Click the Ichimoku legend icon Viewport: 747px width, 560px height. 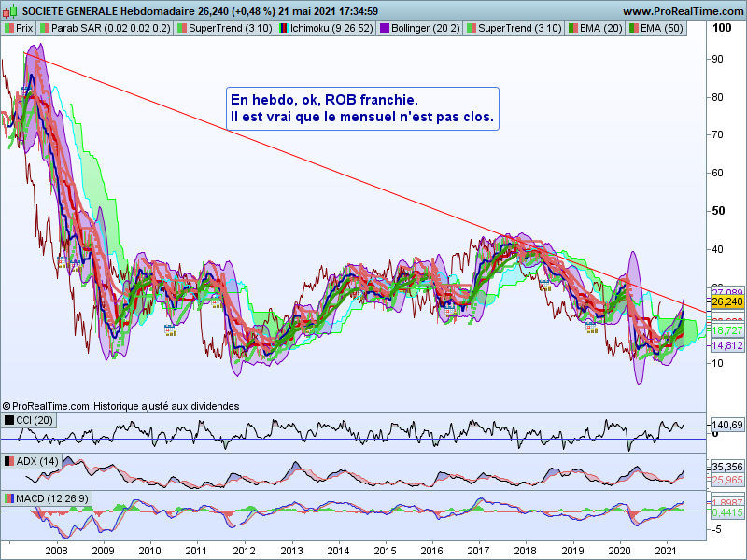point(282,29)
